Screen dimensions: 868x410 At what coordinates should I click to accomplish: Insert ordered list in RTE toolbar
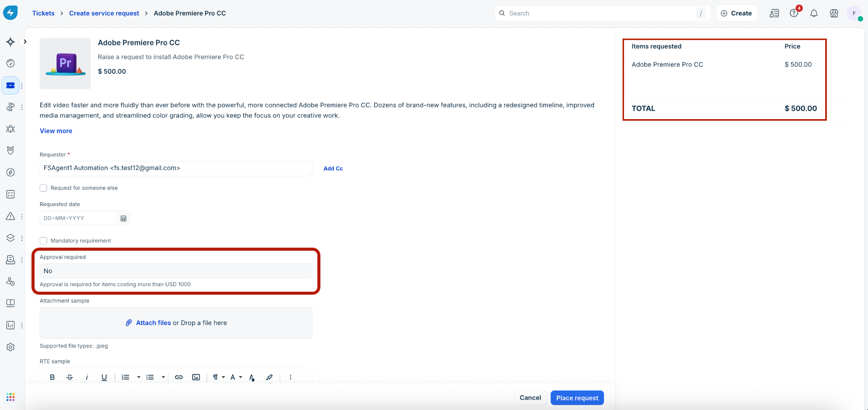125,377
